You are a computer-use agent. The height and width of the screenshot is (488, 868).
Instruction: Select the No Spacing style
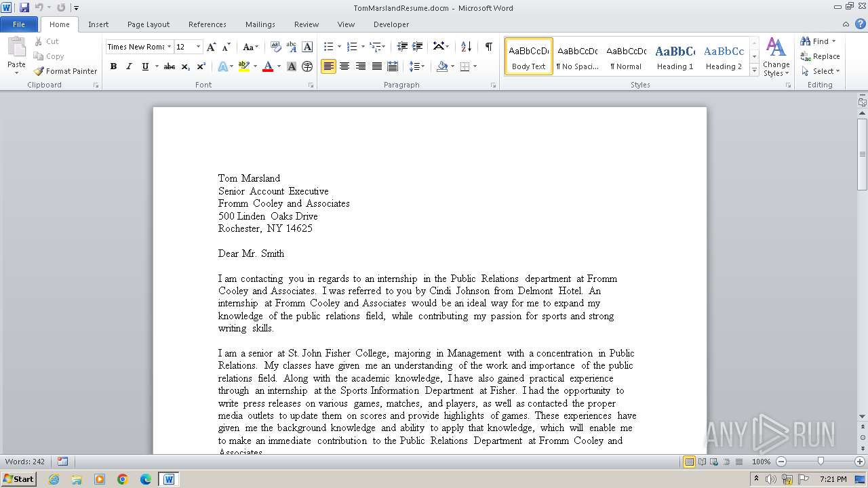577,56
